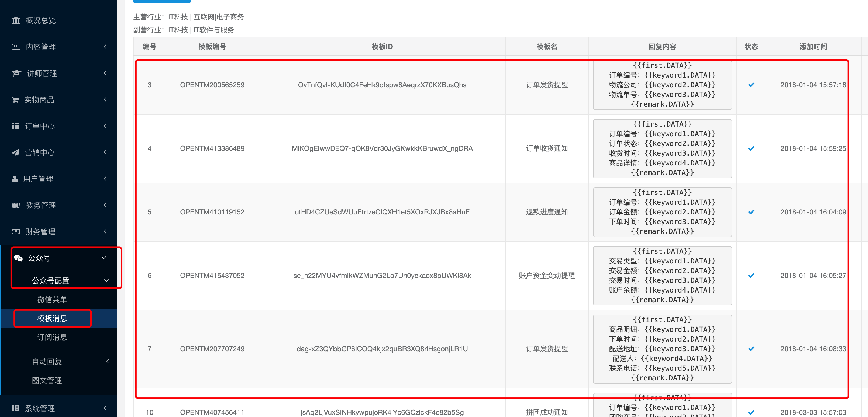Click the grid icon beside 系统管理
The image size is (868, 417).
click(x=16, y=408)
